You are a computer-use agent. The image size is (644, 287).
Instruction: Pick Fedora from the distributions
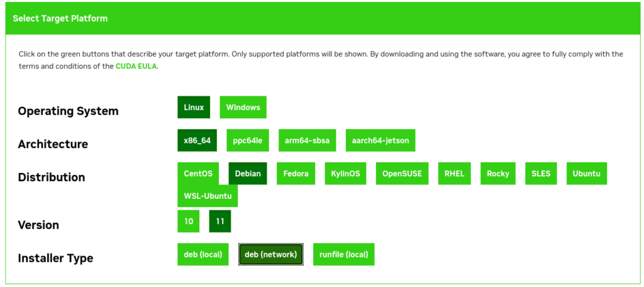[x=296, y=174]
